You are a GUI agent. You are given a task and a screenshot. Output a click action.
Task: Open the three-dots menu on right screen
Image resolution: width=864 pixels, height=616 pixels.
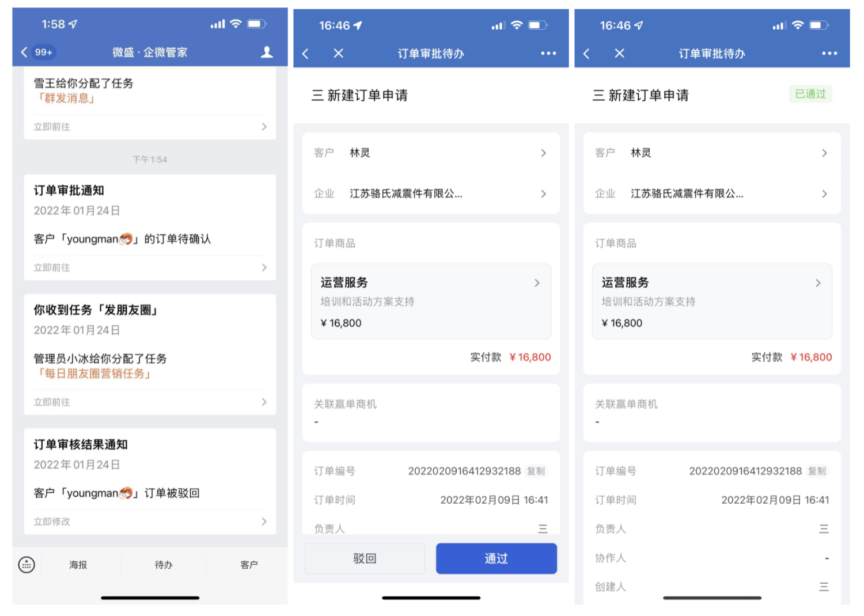click(829, 54)
